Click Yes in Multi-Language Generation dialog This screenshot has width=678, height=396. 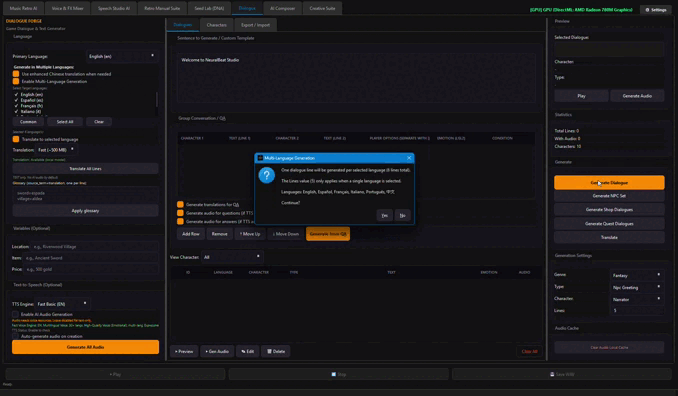(x=384, y=215)
